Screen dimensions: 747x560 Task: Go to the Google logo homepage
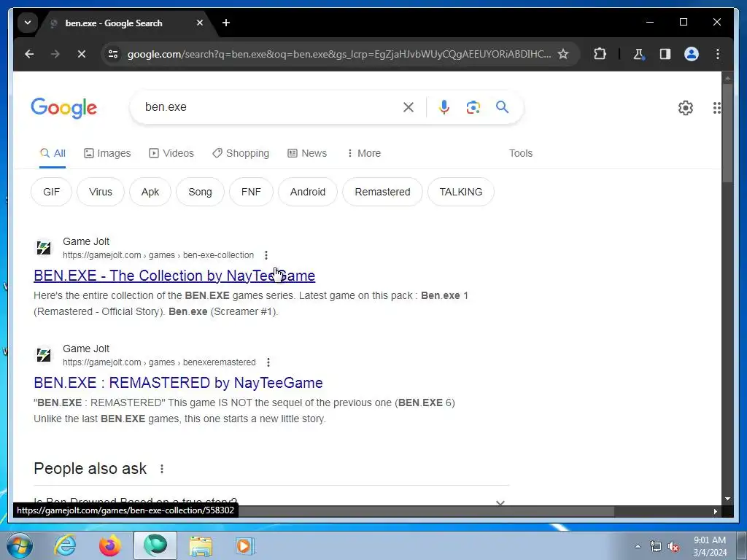tap(64, 108)
